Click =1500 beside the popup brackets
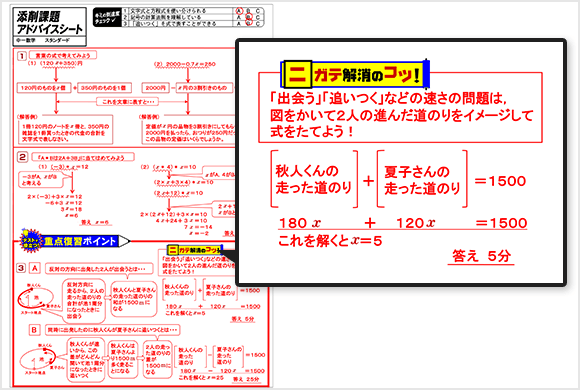This screenshot has height=390, width=580. pyautogui.click(x=500, y=181)
